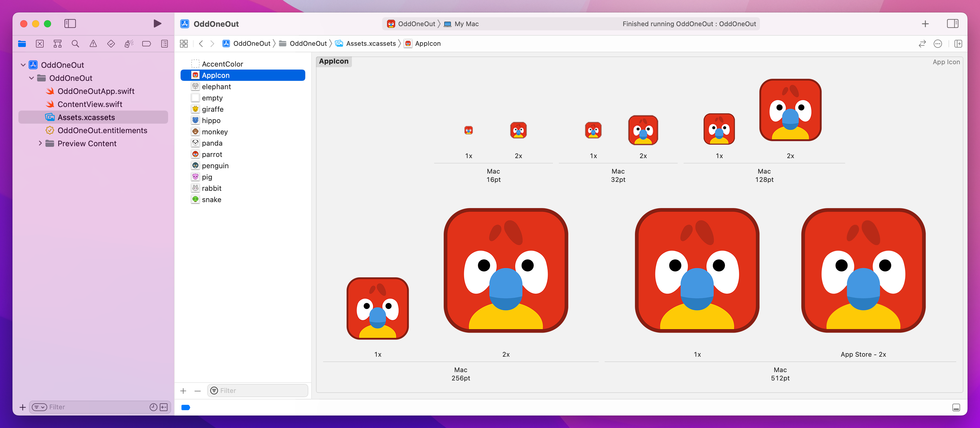Select the parrot asset in the list
Screen dimensions: 980x428
212,154
